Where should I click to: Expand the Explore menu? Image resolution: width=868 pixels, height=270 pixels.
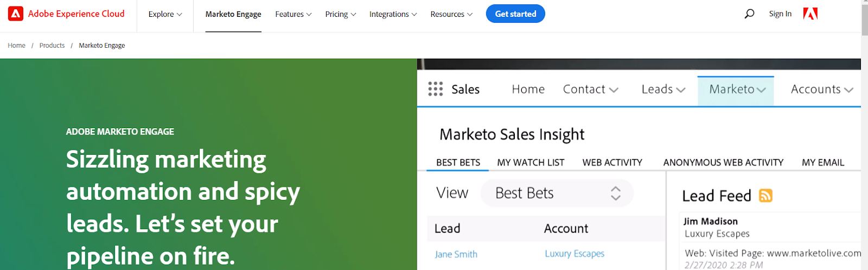click(x=165, y=14)
